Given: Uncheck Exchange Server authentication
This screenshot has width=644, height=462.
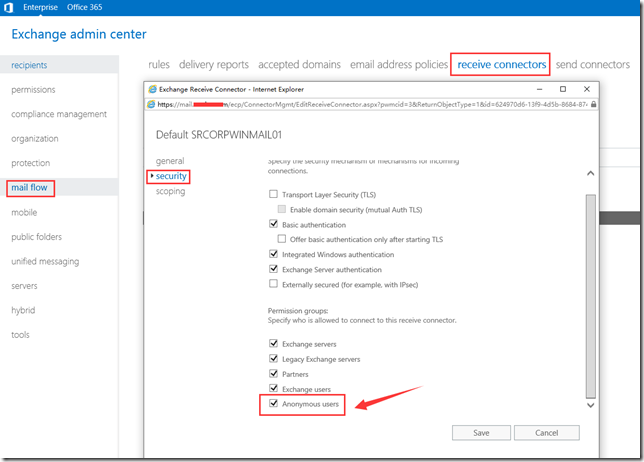Looking at the screenshot, I should [x=273, y=269].
